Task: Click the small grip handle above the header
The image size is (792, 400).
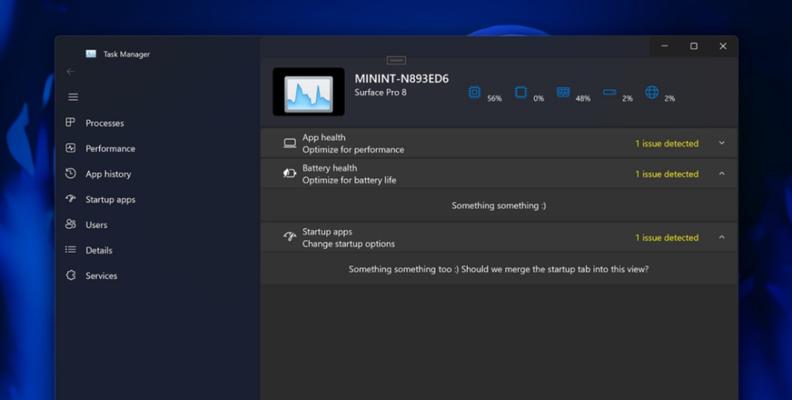Action: pyautogui.click(x=396, y=60)
